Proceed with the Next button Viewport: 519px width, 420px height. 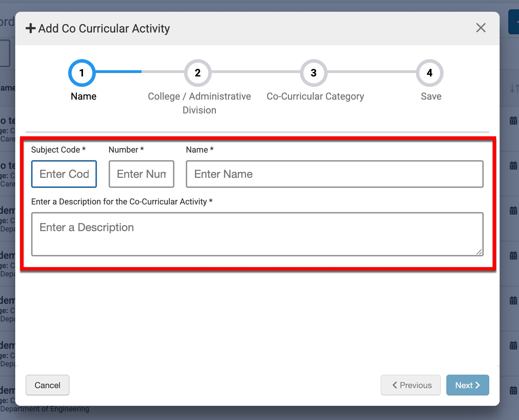click(x=467, y=385)
